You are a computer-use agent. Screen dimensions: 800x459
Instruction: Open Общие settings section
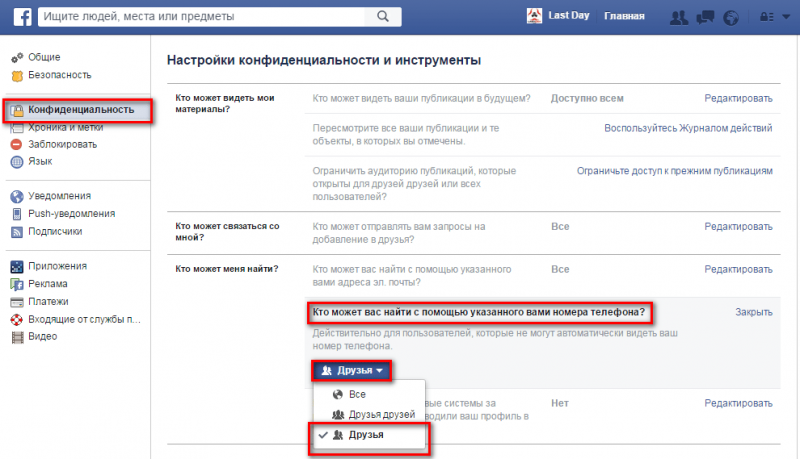(x=44, y=57)
